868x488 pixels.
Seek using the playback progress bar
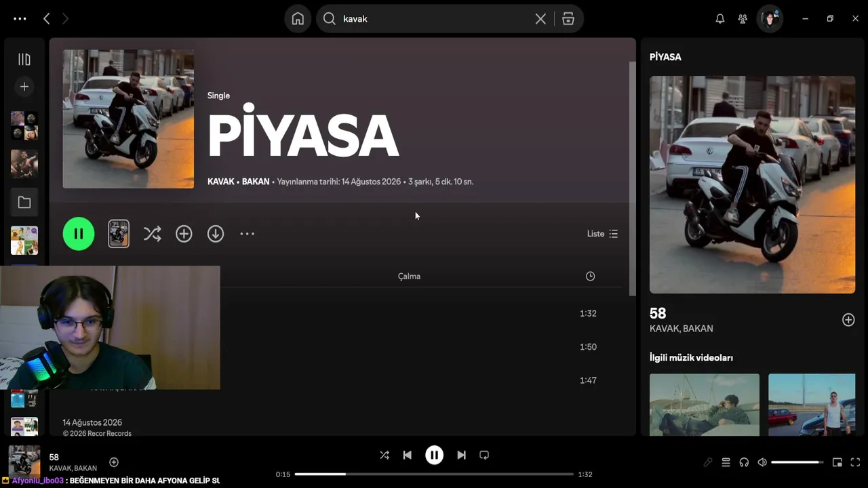(x=434, y=474)
